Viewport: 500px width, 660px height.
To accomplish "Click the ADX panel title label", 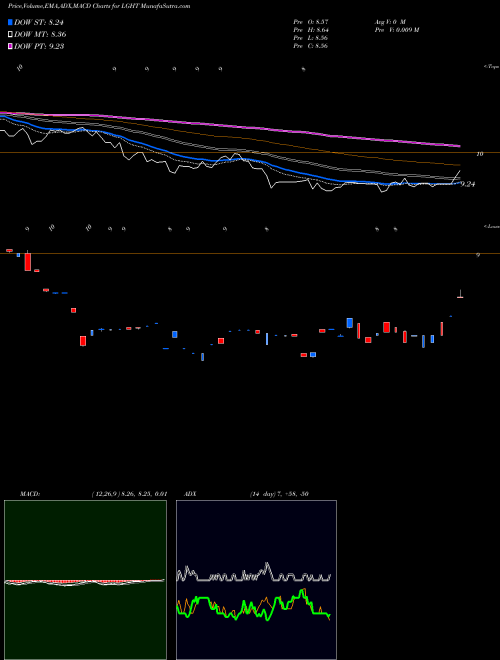I will [190, 493].
